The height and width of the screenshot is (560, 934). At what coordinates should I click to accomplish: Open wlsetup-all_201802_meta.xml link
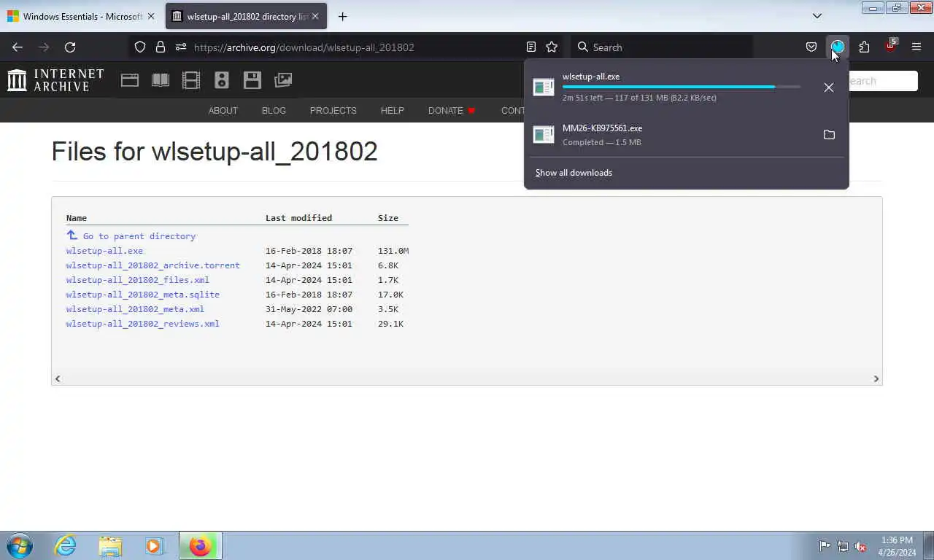pyautogui.click(x=135, y=309)
